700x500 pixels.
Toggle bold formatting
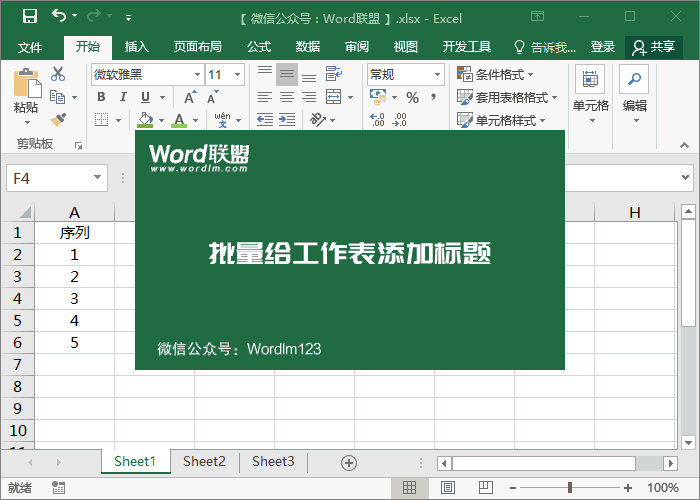[x=101, y=97]
